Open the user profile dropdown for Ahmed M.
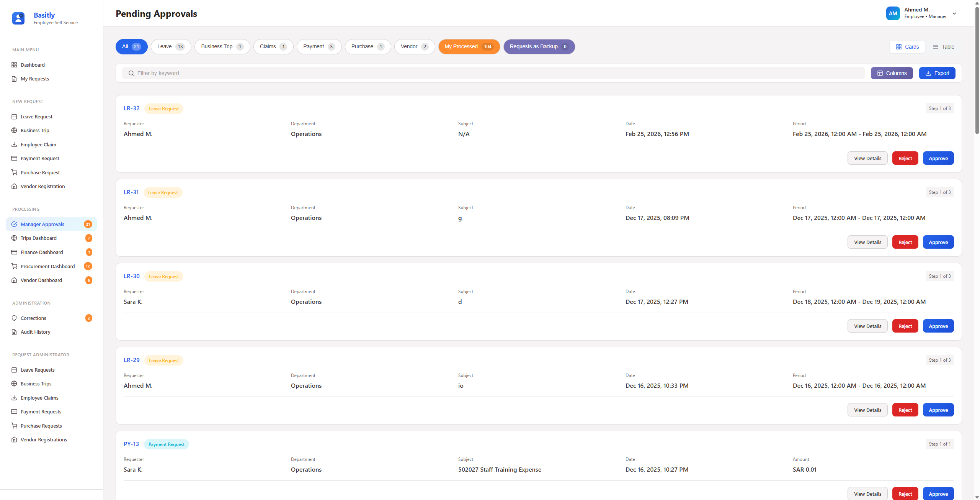980x500 pixels. pos(955,13)
